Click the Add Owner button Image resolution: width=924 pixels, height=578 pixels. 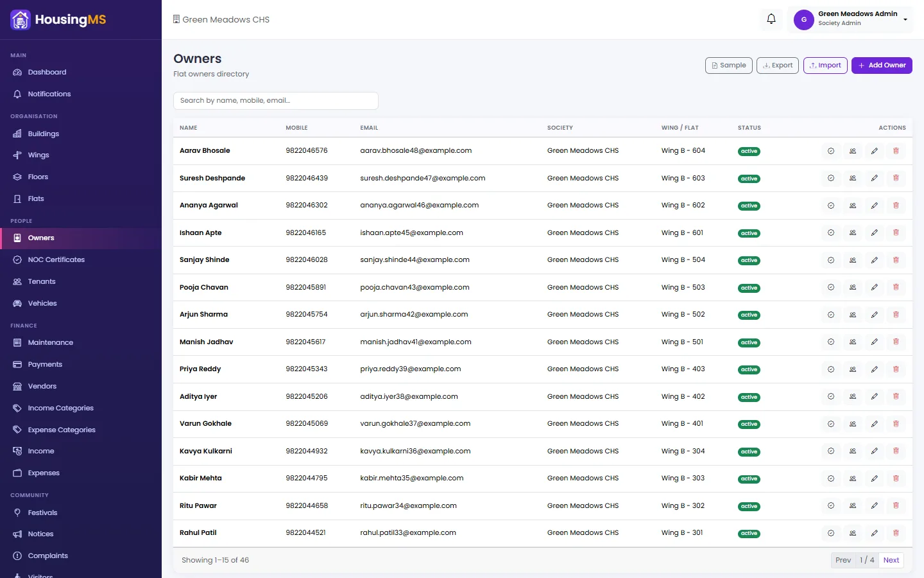[x=882, y=66]
